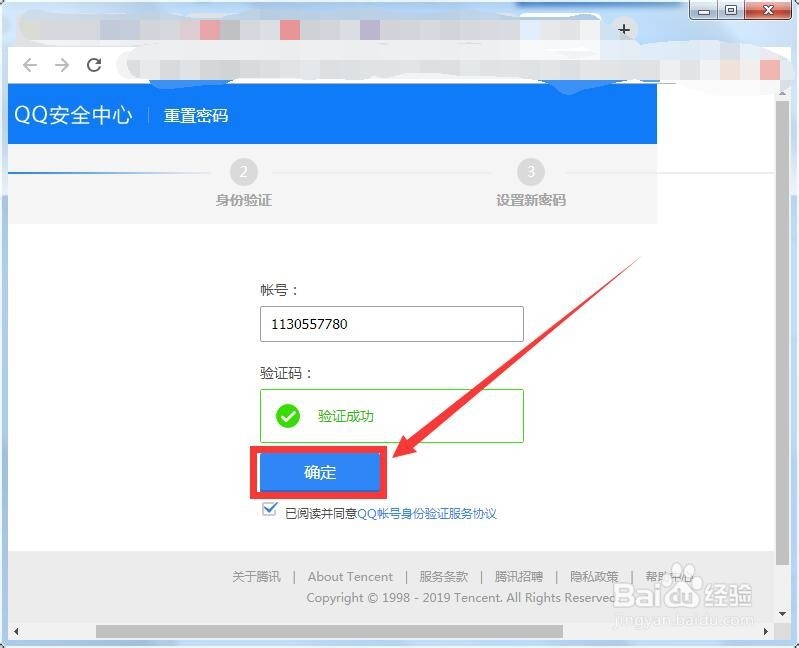The image size is (799, 648).
Task: Click the 身份验证 step label
Action: [x=244, y=200]
